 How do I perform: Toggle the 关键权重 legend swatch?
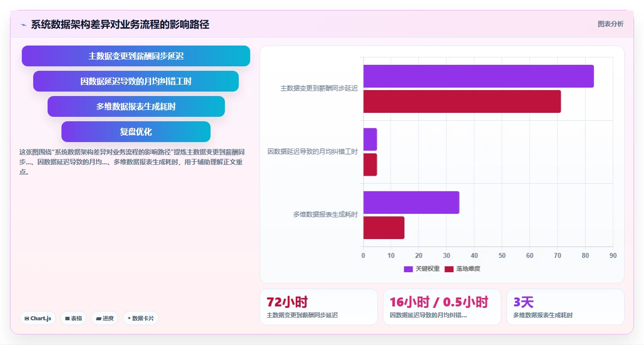[x=408, y=269]
